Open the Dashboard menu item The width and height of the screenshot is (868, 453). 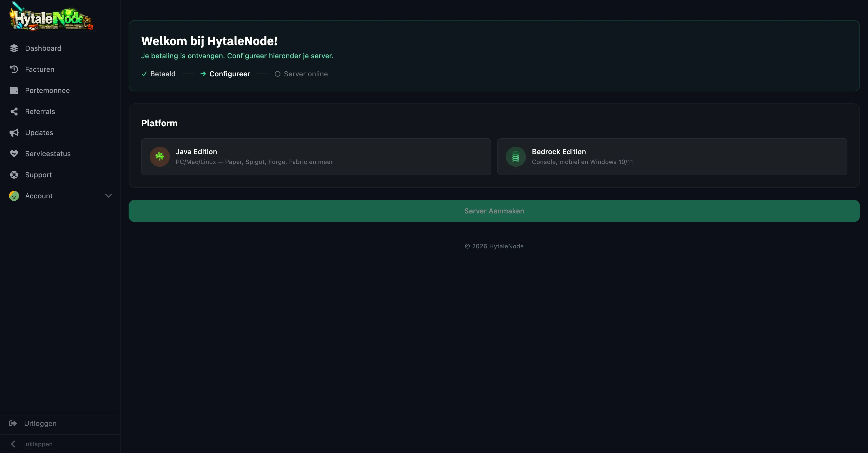pos(60,48)
